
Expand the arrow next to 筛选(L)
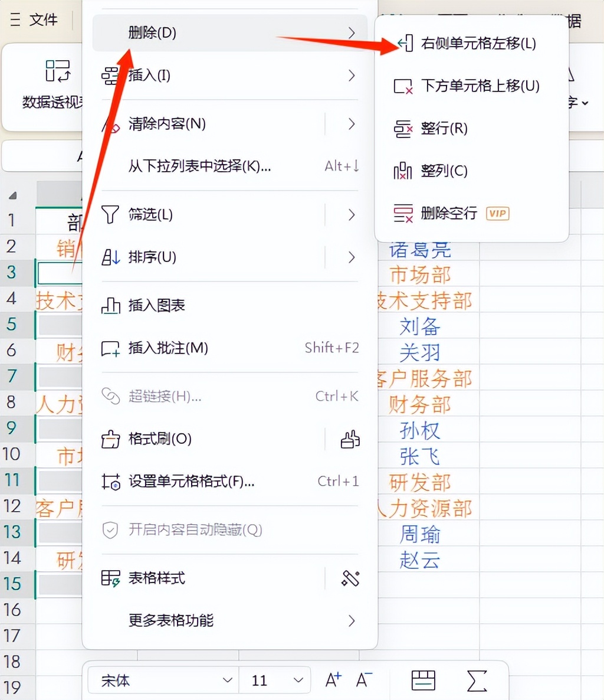pos(352,215)
